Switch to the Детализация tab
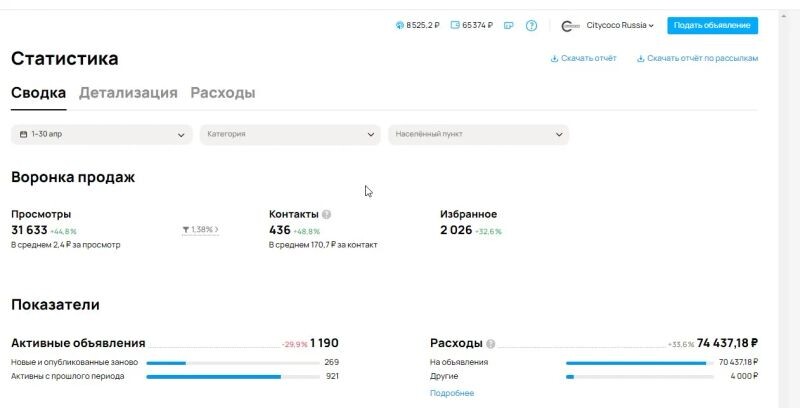Screen dimensions: 800x408 point(128,93)
